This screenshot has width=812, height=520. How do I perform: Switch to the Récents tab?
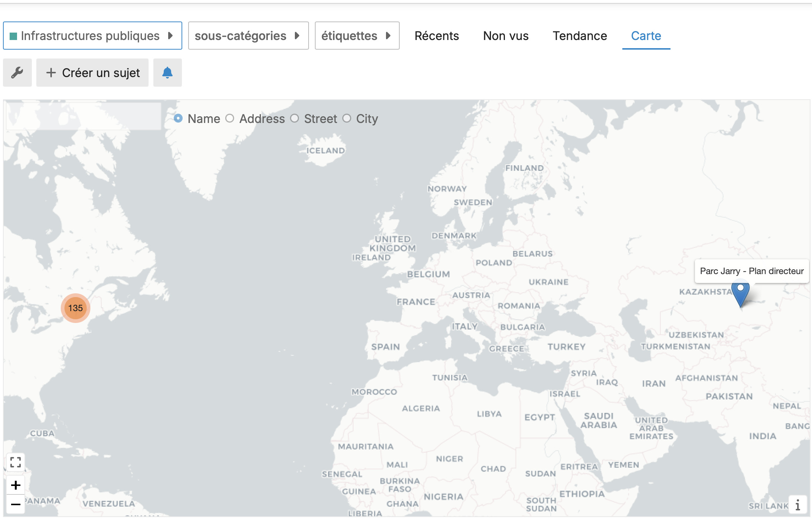436,36
